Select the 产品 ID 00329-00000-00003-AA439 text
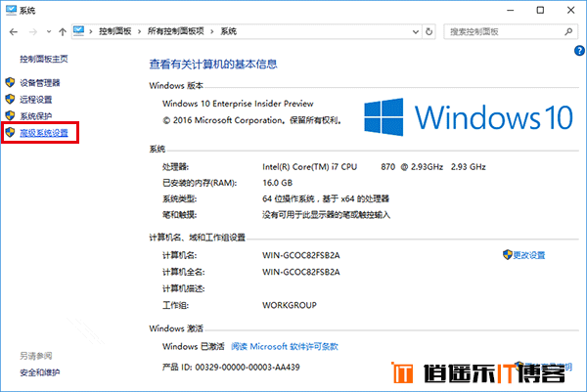 [231, 368]
